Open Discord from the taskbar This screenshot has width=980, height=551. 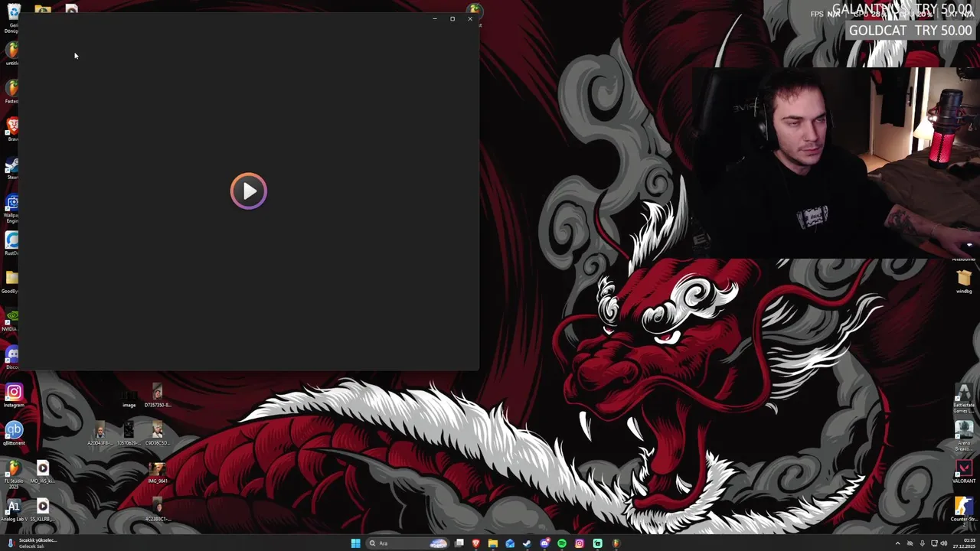click(544, 543)
